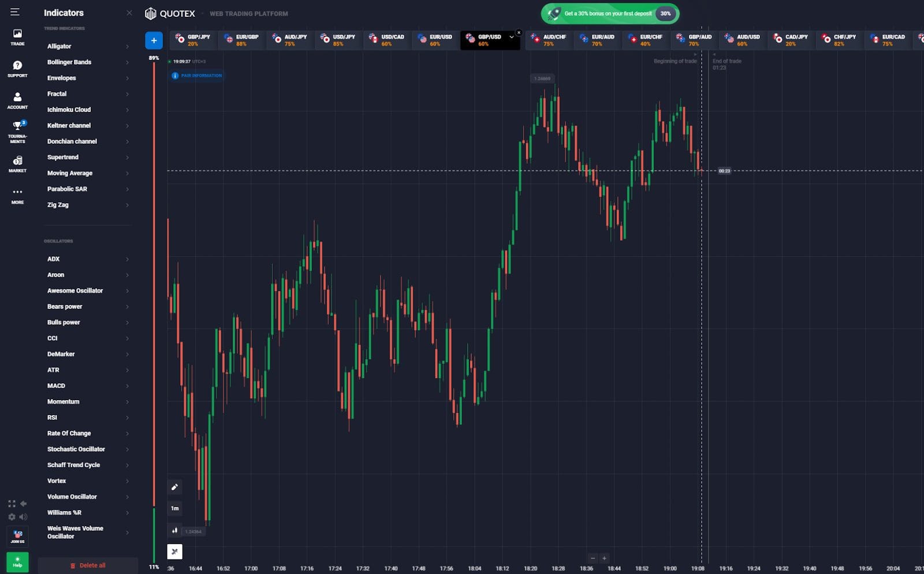The height and width of the screenshot is (574, 924).
Task: Add a new asset tab with plus button
Action: click(x=154, y=40)
